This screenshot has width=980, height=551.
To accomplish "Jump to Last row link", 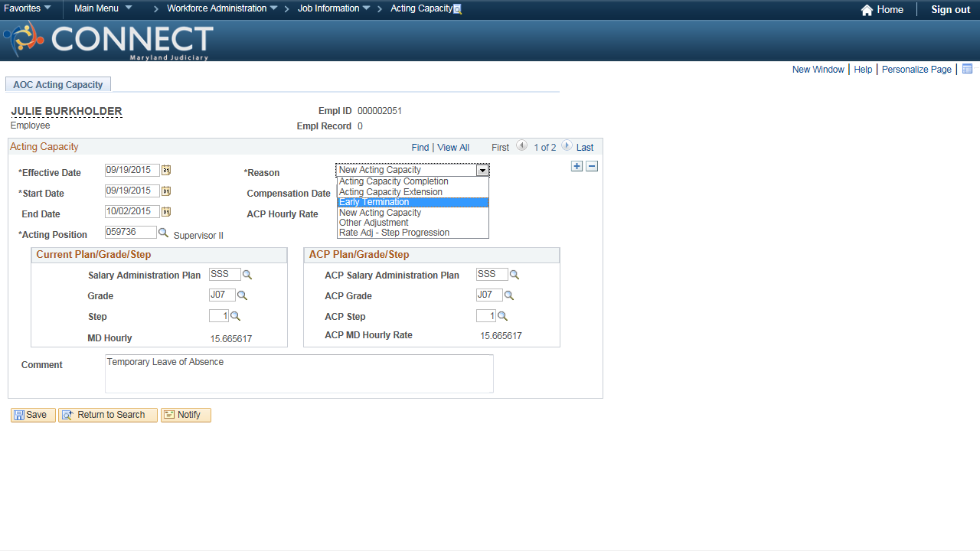I will click(585, 148).
